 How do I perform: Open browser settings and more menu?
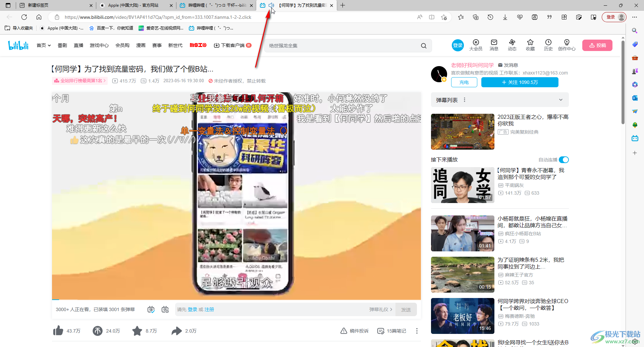pyautogui.click(x=634, y=17)
